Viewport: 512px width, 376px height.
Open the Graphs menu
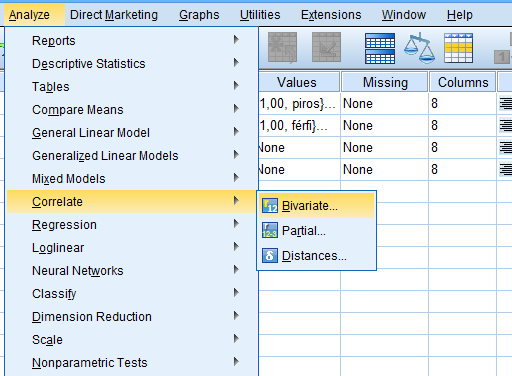(x=199, y=15)
